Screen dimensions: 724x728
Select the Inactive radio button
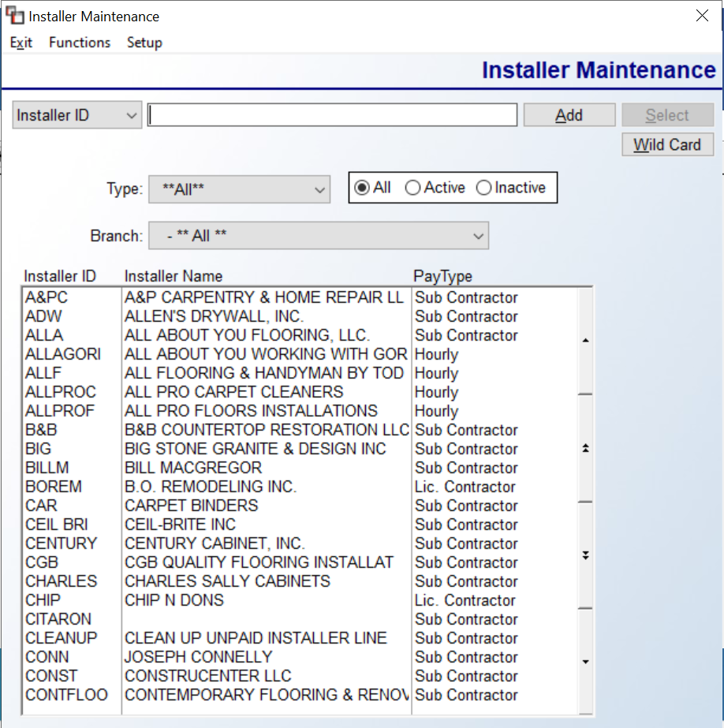511,188
